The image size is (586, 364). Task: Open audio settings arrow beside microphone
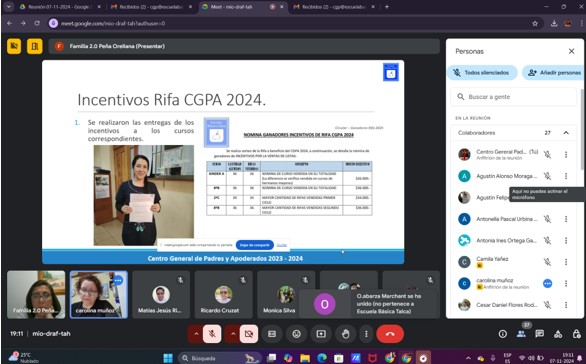click(x=195, y=334)
